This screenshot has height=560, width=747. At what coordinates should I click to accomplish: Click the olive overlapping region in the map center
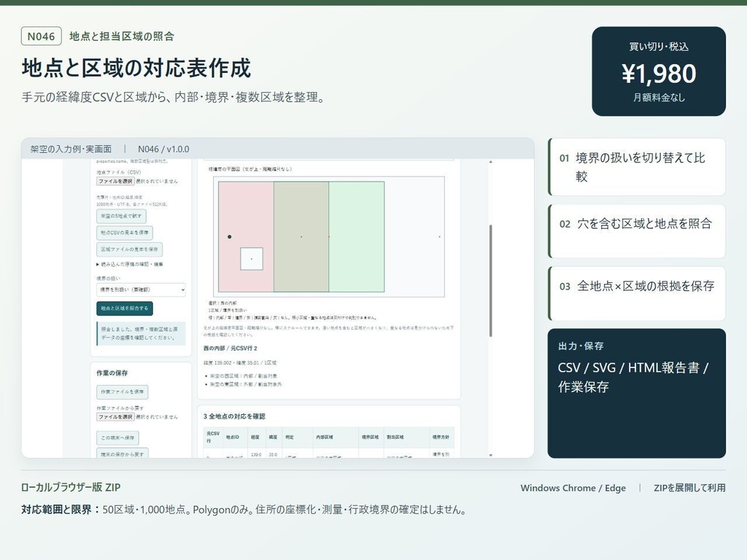click(301, 237)
